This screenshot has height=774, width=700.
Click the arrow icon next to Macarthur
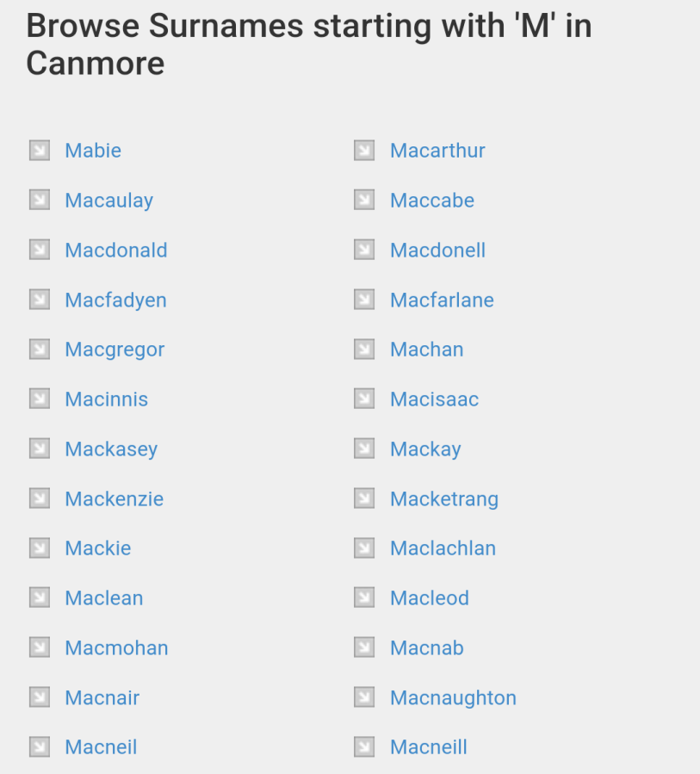click(x=364, y=151)
